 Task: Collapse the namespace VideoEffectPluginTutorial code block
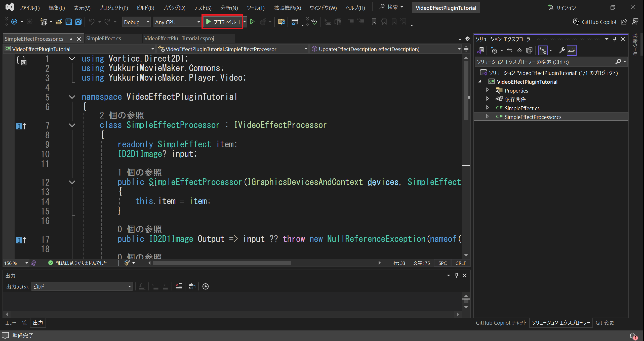[72, 97]
